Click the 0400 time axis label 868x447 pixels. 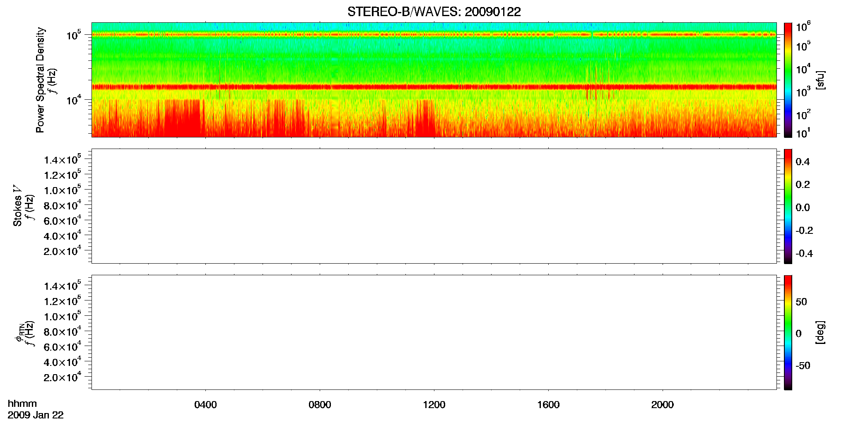205,405
